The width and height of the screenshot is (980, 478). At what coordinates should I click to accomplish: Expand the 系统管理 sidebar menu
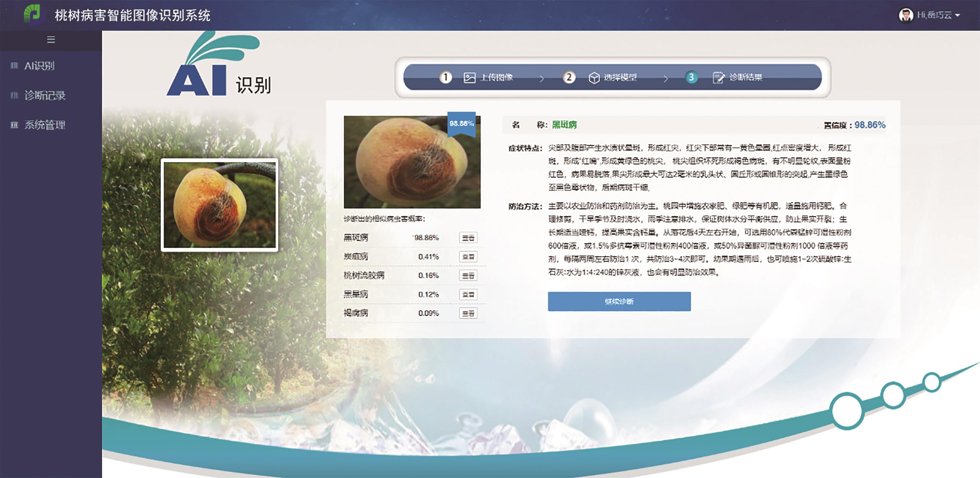pos(45,125)
